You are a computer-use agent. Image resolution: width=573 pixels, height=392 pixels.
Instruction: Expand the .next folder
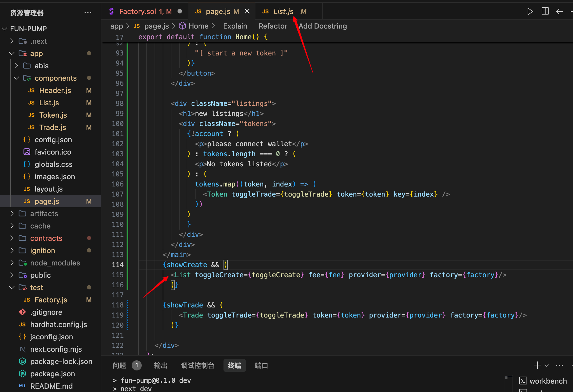12,41
